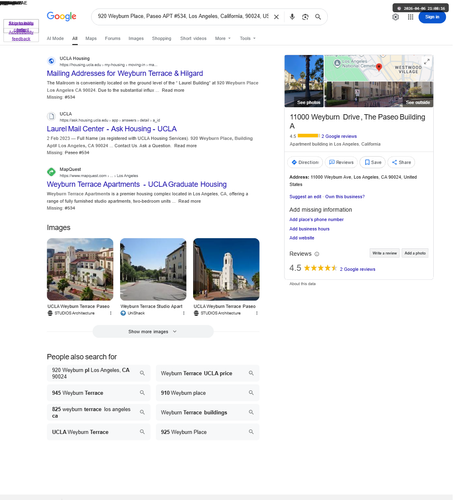Click the Google logo
This screenshot has height=500, width=458.
pos(61,16)
